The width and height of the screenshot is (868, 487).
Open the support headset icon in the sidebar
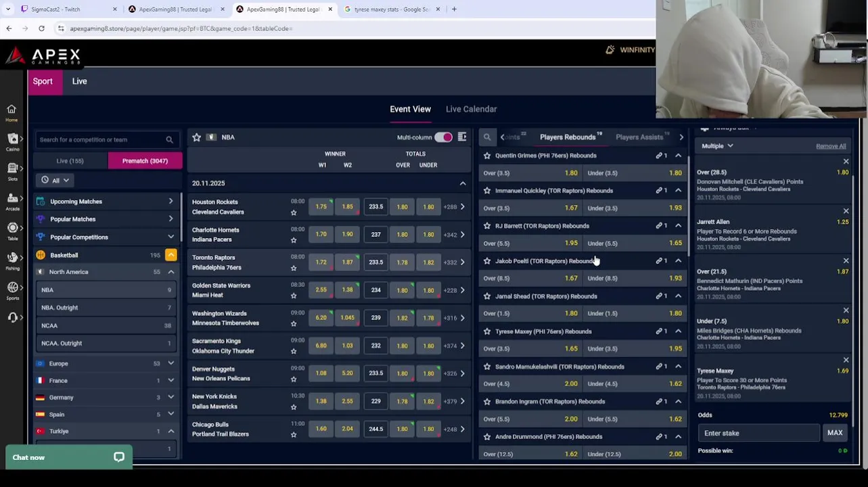point(12,317)
